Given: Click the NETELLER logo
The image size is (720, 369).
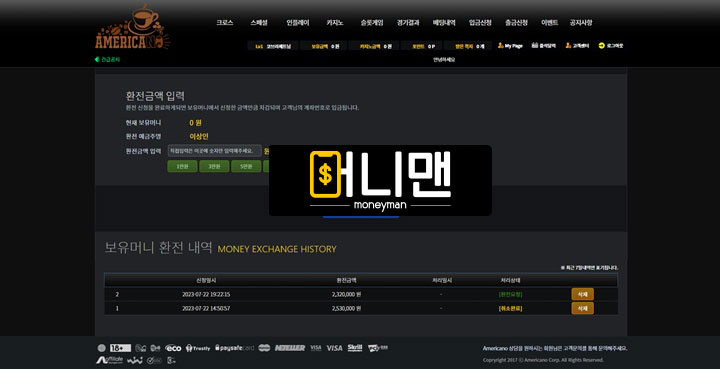Looking at the screenshot, I should [x=290, y=348].
